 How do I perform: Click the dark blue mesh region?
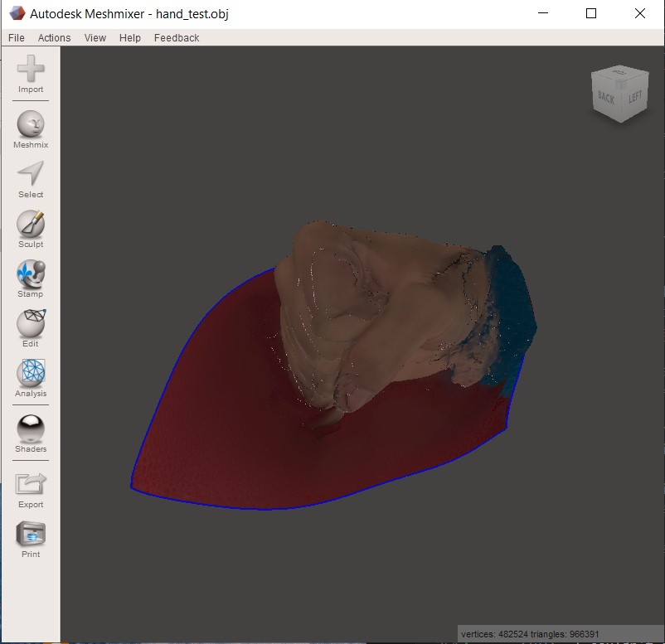tap(511, 314)
